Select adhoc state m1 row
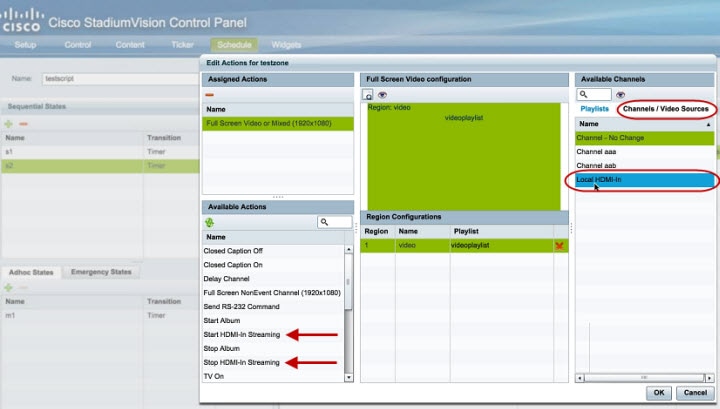 (100, 315)
